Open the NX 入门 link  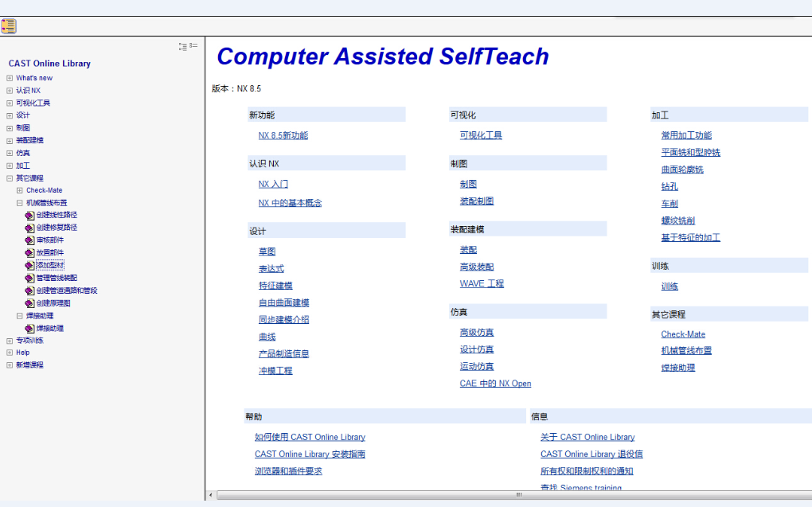(x=273, y=185)
